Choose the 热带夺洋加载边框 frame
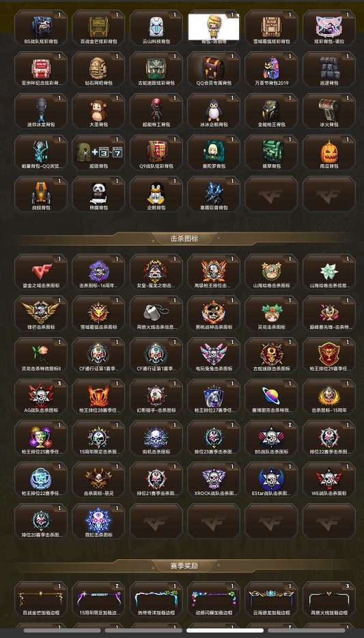Image resolution: width=364 pixels, height=638 pixels. [x=156, y=599]
